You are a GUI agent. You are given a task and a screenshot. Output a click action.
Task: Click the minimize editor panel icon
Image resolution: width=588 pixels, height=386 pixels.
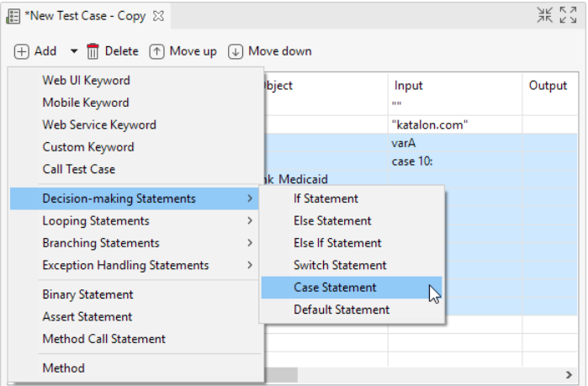pos(544,15)
